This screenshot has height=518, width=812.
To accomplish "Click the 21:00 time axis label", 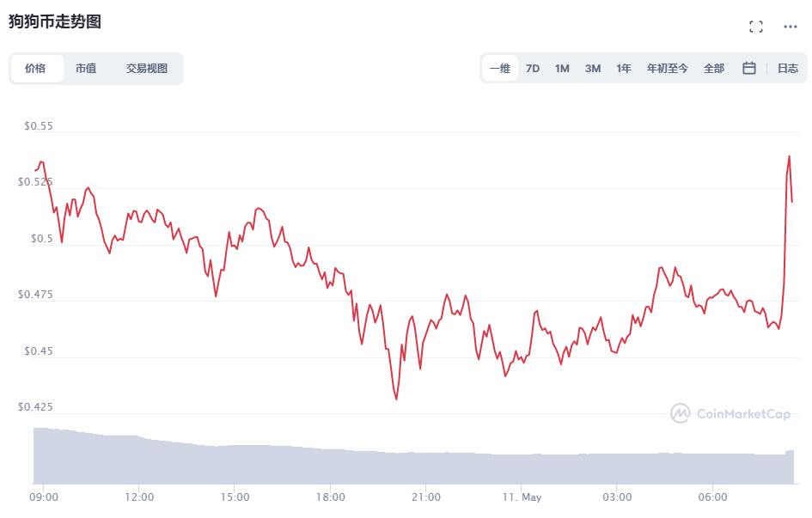I will (426, 497).
